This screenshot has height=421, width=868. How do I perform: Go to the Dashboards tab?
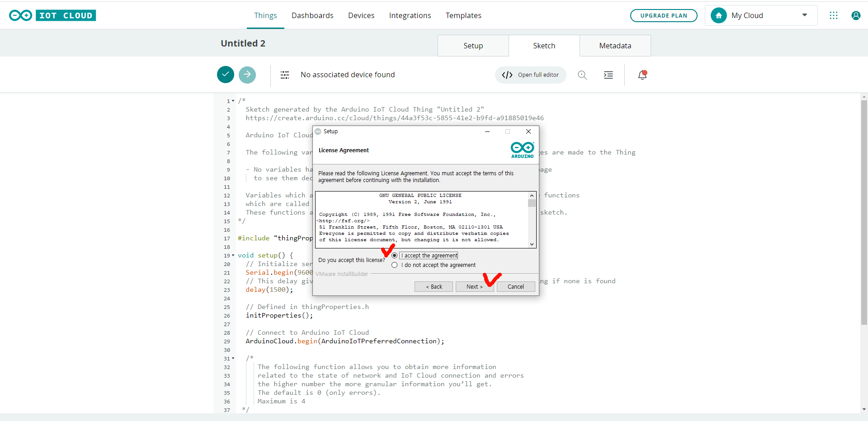[312, 15]
